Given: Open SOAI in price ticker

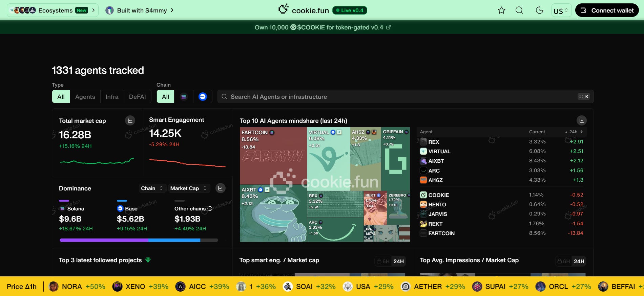Looking at the screenshot, I should coord(309,287).
